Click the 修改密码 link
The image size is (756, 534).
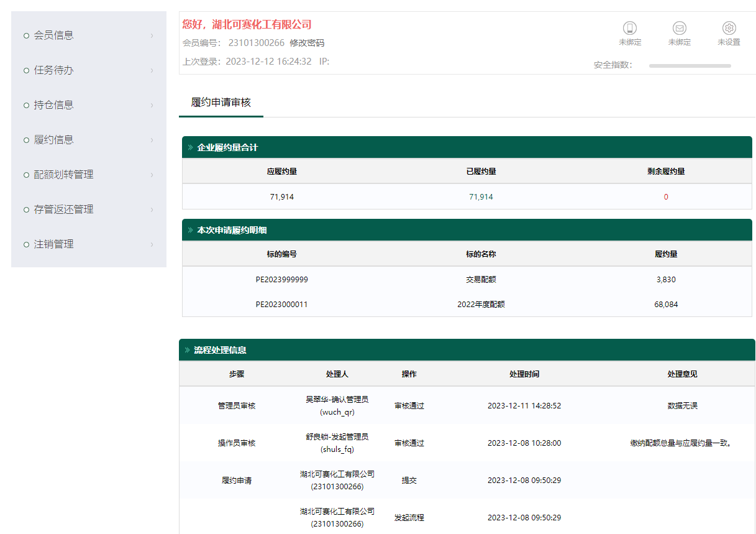[307, 43]
